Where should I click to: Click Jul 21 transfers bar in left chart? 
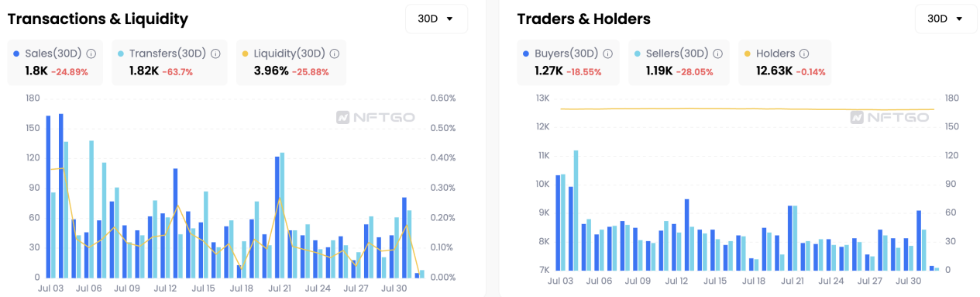pos(282,215)
